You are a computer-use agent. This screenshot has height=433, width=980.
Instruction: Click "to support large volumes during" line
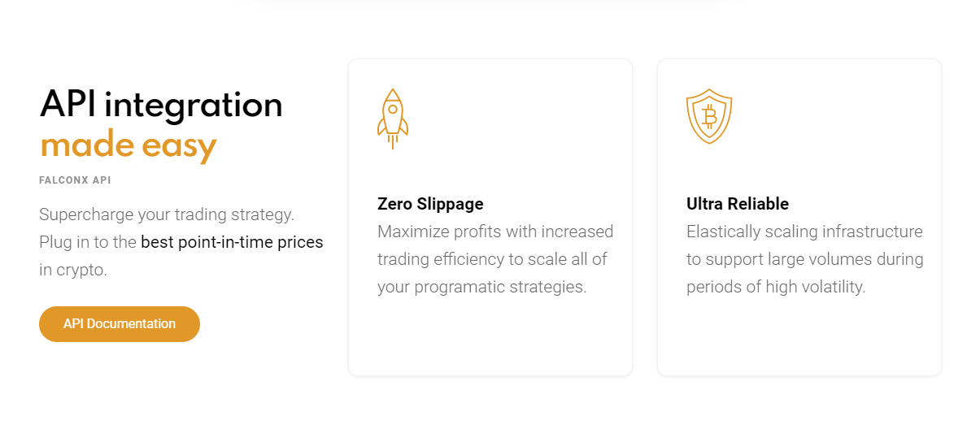805,259
